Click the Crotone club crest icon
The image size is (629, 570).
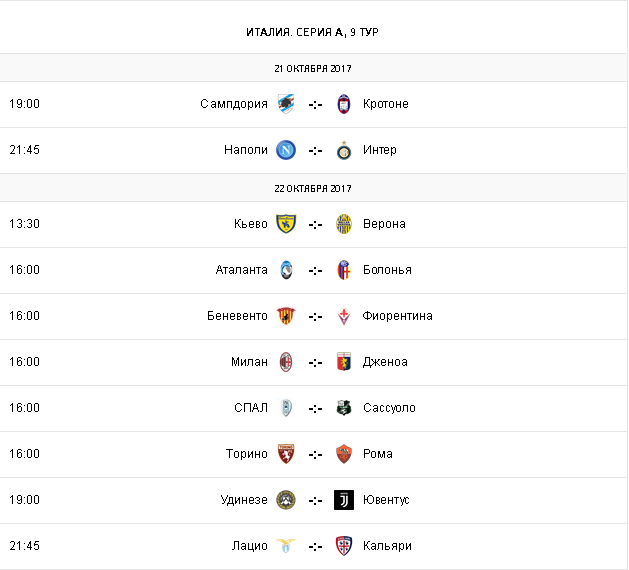coord(344,104)
